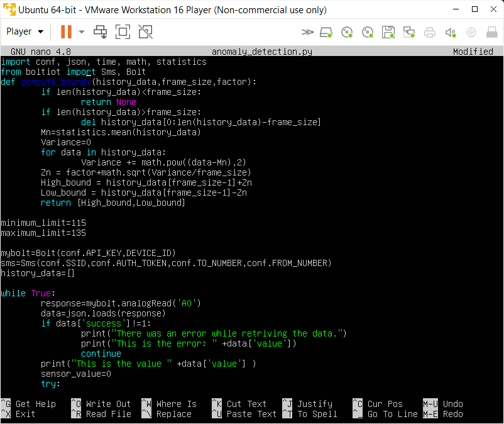
Task: Click the '^W Where Is' shortcut label
Action: point(169,404)
